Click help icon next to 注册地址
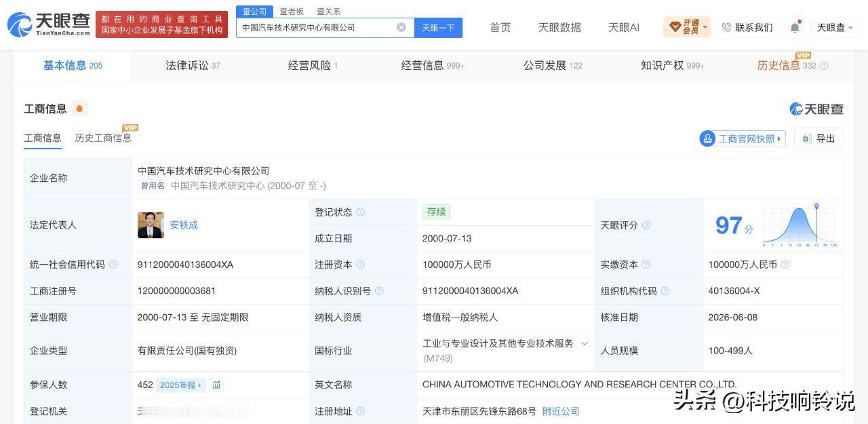Image resolution: width=868 pixels, height=424 pixels. [x=360, y=411]
